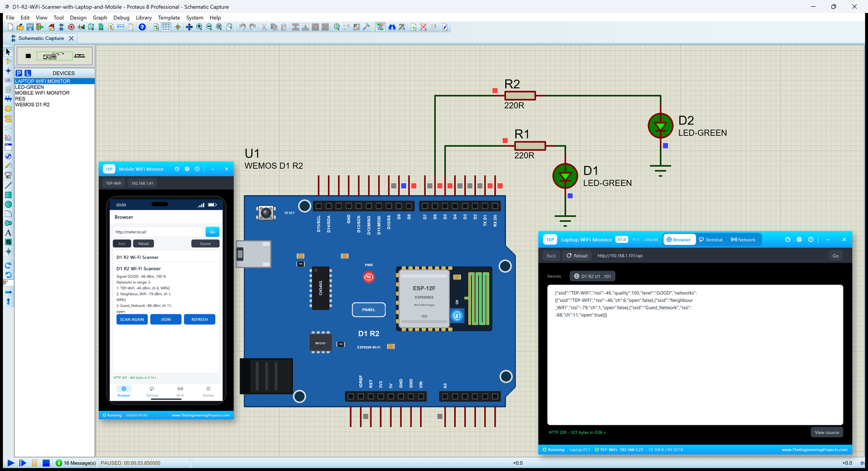Click View source in Laptop WiFi Monitor
This screenshot has width=868, height=471.
[827, 432]
